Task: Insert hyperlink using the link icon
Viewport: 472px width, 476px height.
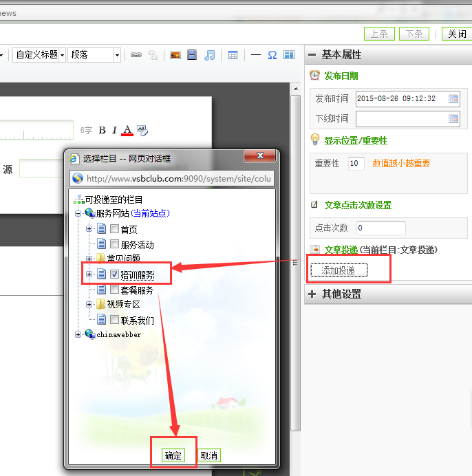Action: [x=136, y=55]
